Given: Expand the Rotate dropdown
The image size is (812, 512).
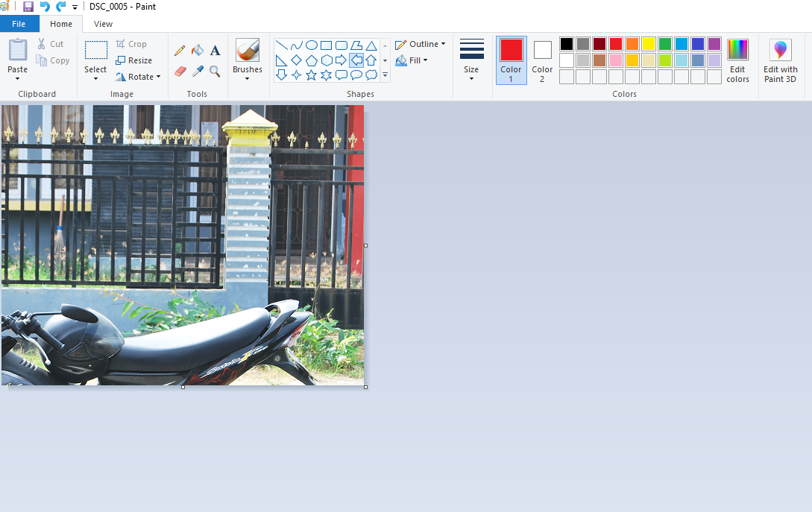Looking at the screenshot, I should pyautogui.click(x=159, y=77).
